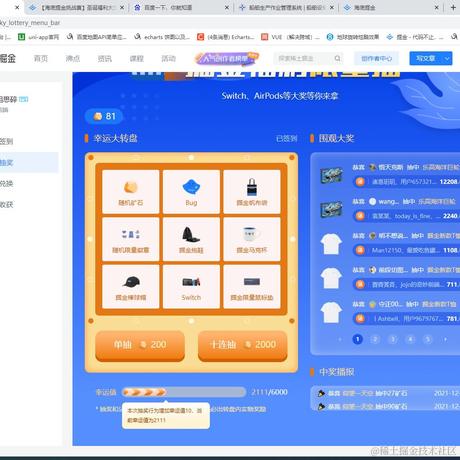Select the limited badge set prize tile
460x460 pixels.
[131, 239]
